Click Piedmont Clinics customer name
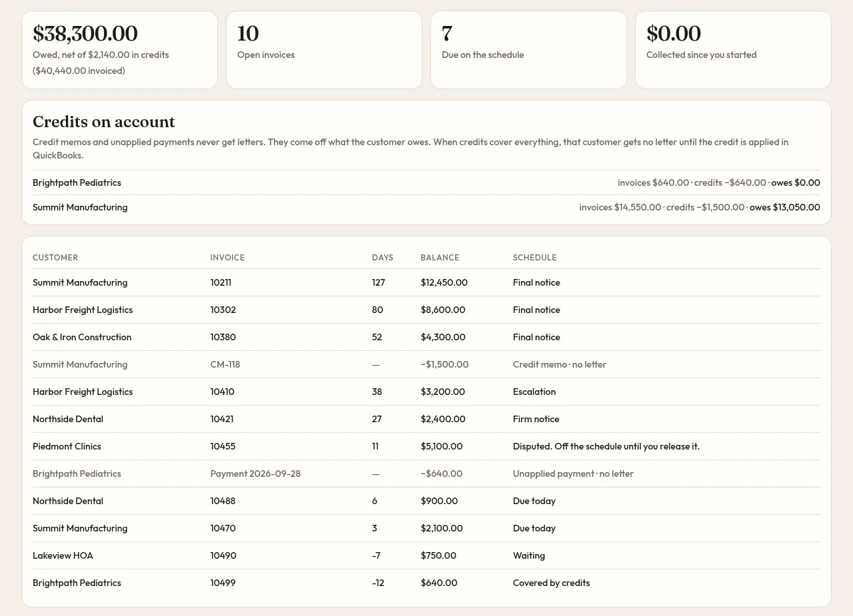The width and height of the screenshot is (853, 616). tap(67, 446)
